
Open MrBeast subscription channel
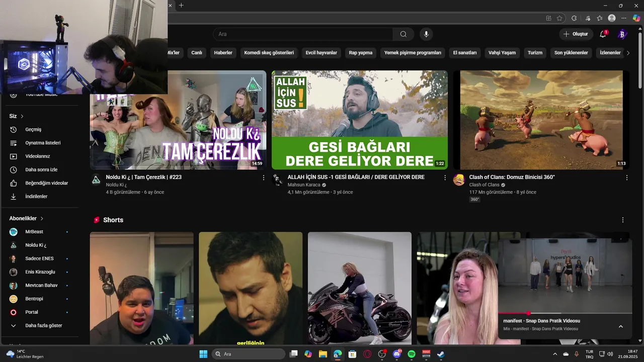[x=40, y=232]
